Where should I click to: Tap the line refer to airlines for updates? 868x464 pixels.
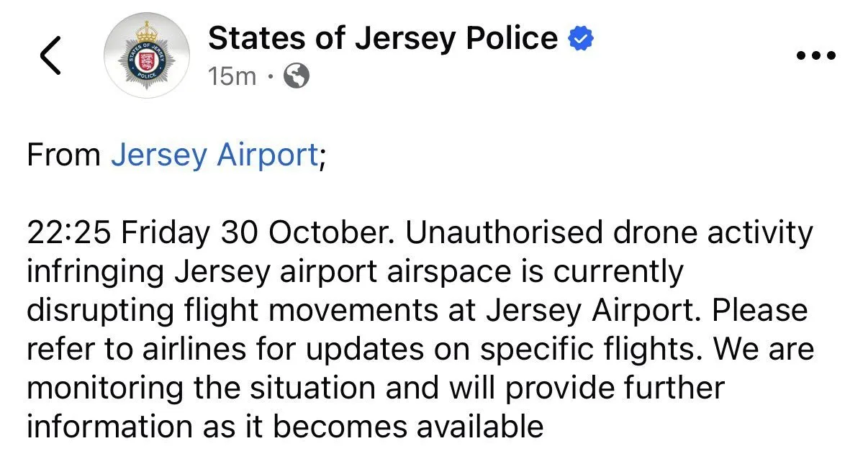pyautogui.click(x=420, y=350)
